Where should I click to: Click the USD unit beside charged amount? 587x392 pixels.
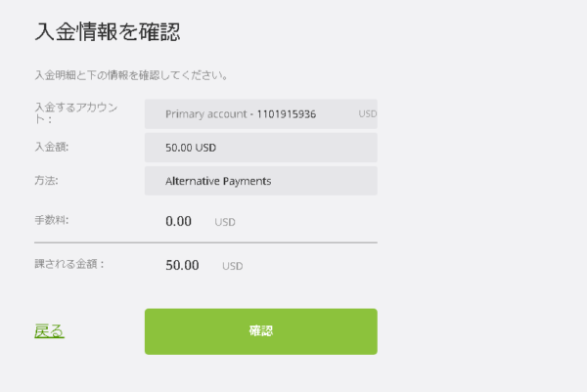pyautogui.click(x=232, y=266)
